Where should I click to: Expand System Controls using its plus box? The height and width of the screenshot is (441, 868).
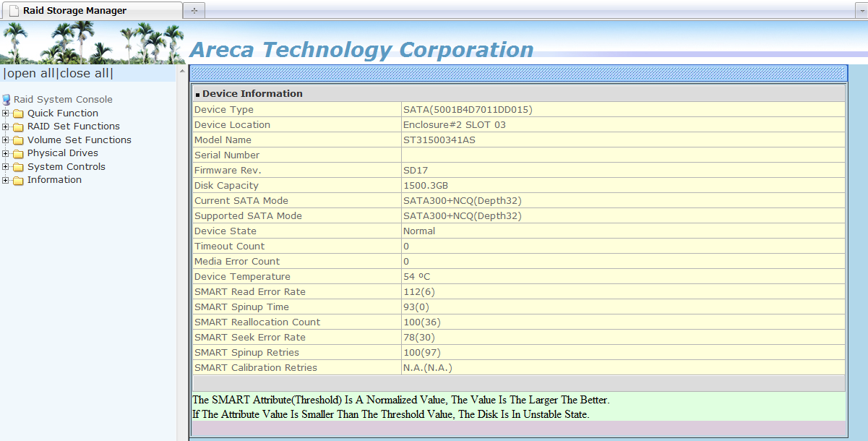(6, 167)
